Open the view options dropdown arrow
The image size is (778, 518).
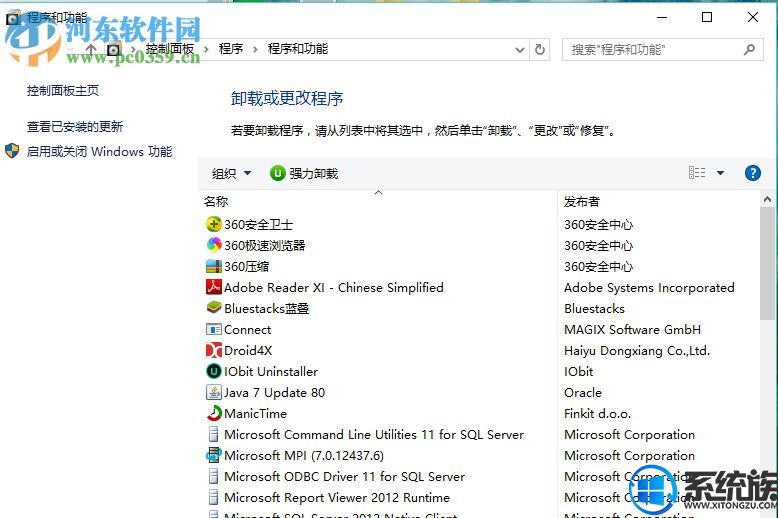[x=720, y=173]
